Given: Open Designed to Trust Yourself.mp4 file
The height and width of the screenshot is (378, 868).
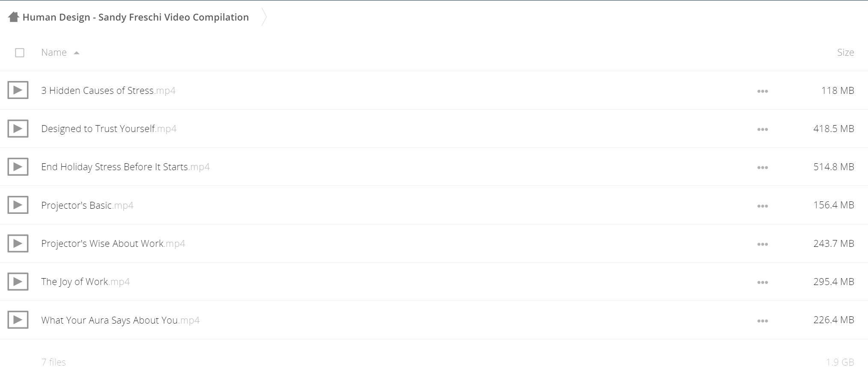Looking at the screenshot, I should tap(109, 129).
